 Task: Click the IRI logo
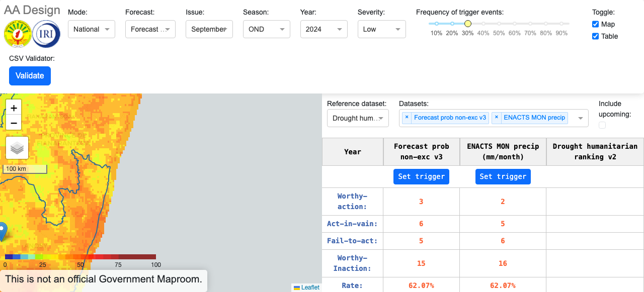tap(46, 34)
